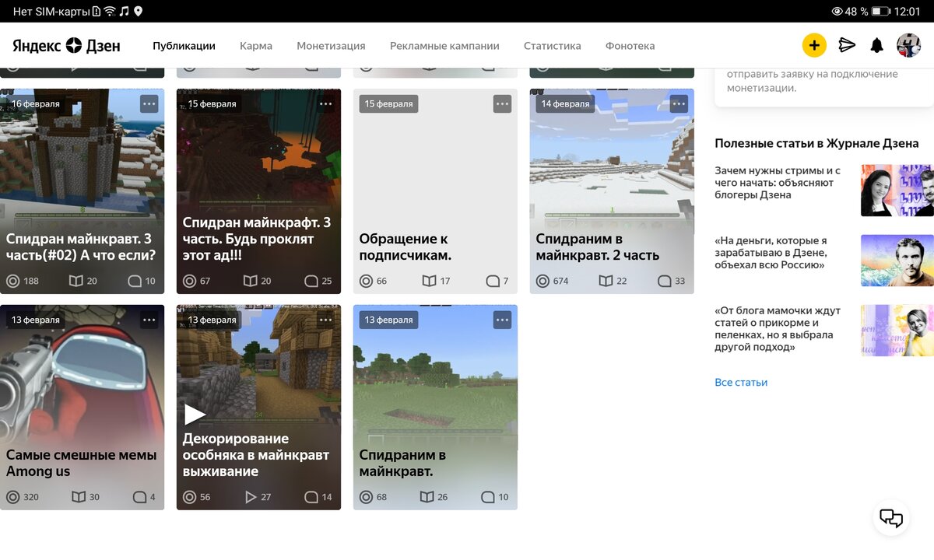Click the comments icon showing 4
This screenshot has height=560, width=934.
tap(139, 497)
